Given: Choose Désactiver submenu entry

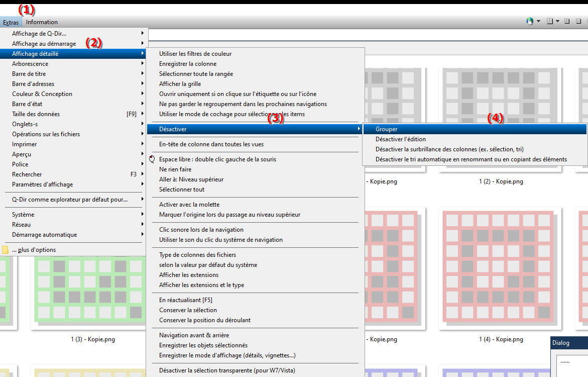Looking at the screenshot, I should [255, 129].
